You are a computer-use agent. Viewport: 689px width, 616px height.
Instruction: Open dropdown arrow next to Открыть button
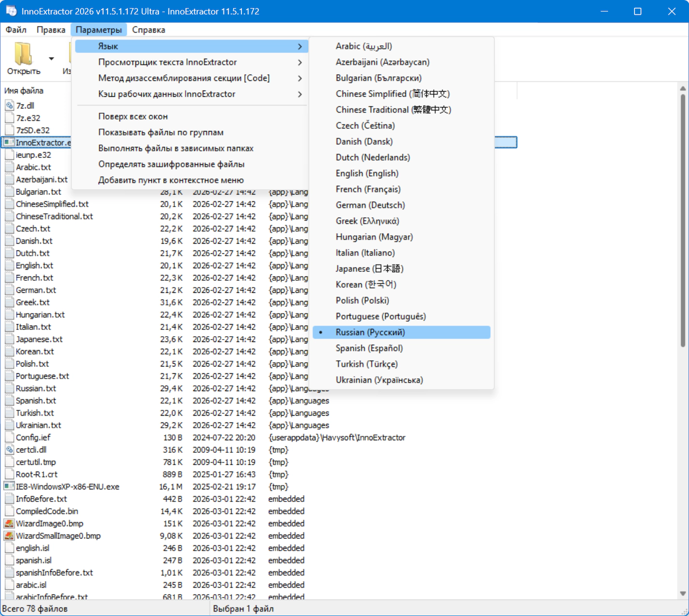pos(52,59)
